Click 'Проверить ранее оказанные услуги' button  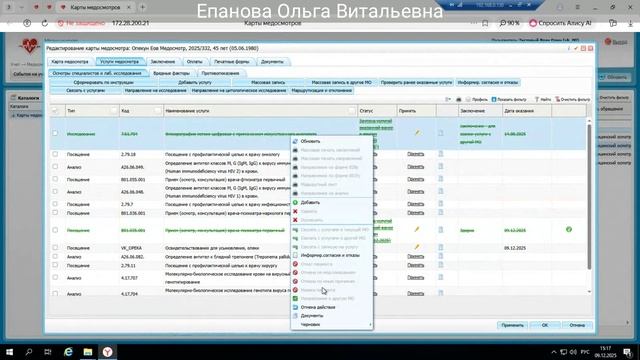[x=416, y=82]
